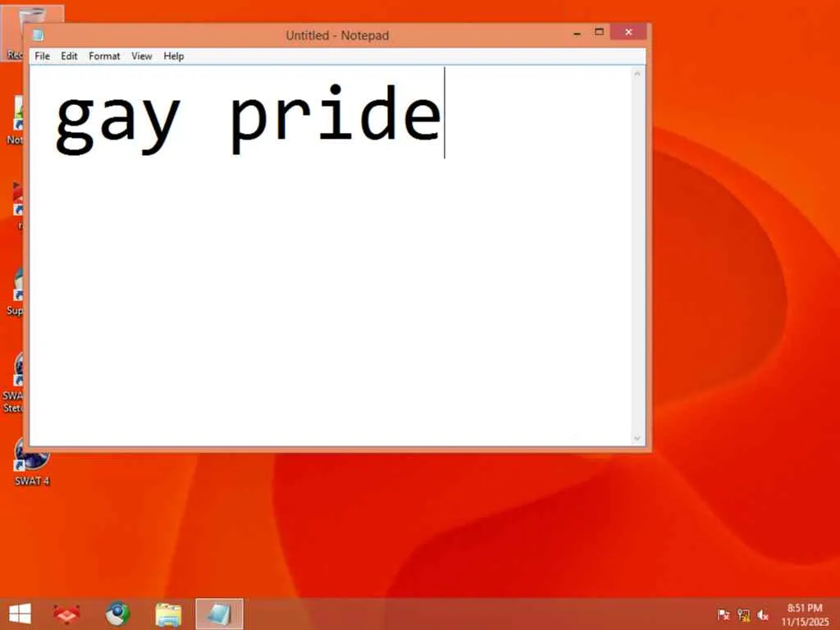Click the Notepad icon in the title bar

pyautogui.click(x=38, y=35)
